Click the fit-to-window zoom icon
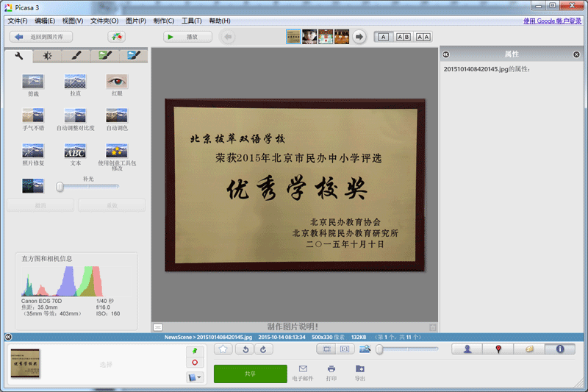The image size is (588, 392). point(326,349)
